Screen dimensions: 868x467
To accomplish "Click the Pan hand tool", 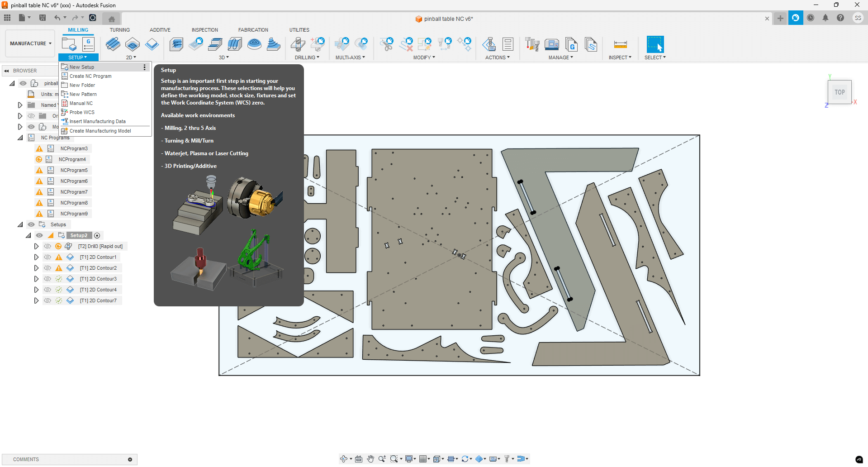I will (x=370, y=459).
